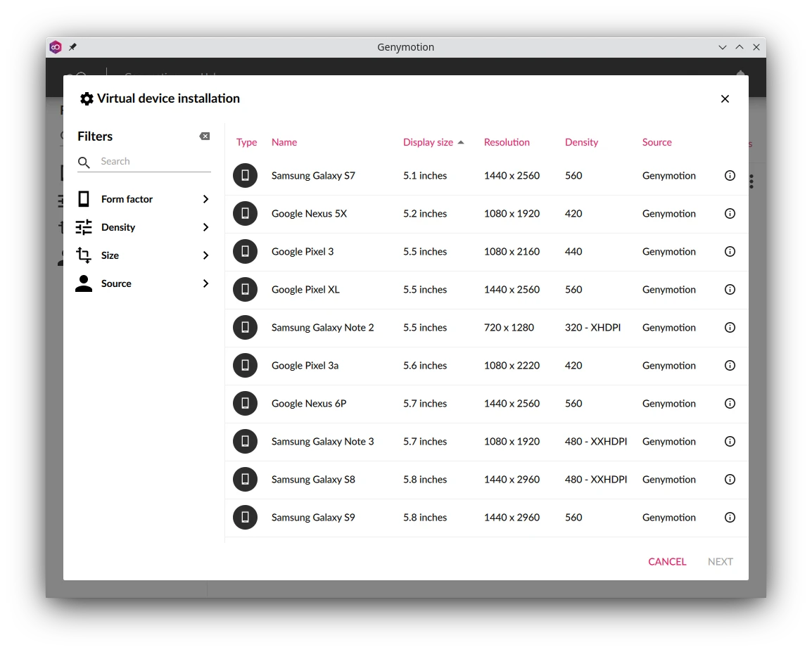Click the NEXT button
This screenshot has height=652, width=812.
pyautogui.click(x=720, y=561)
